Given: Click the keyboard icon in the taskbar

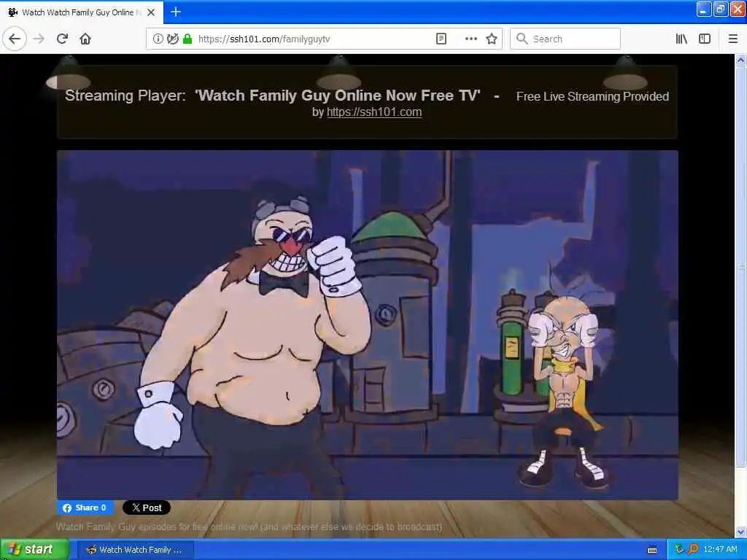Looking at the screenshot, I should point(652,550).
